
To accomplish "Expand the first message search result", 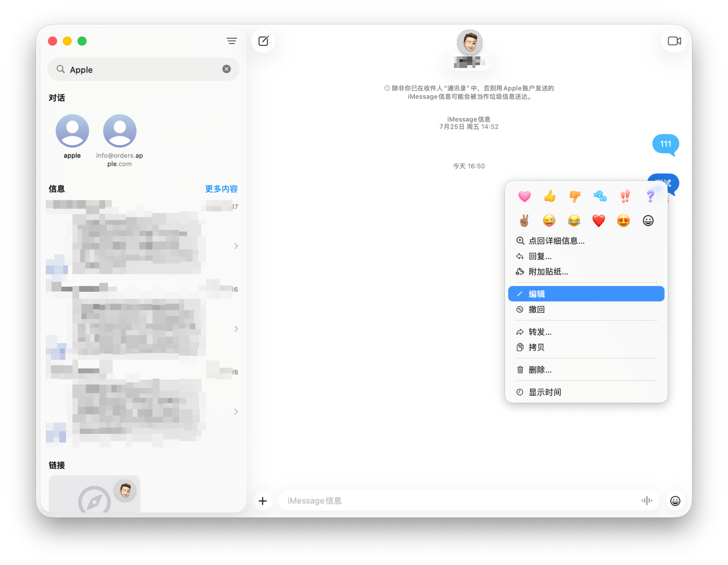I will 236,246.
